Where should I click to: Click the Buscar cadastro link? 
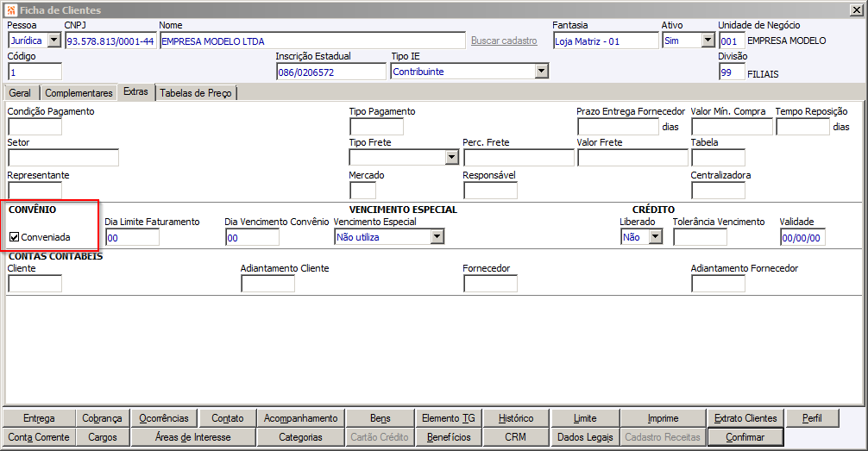504,41
